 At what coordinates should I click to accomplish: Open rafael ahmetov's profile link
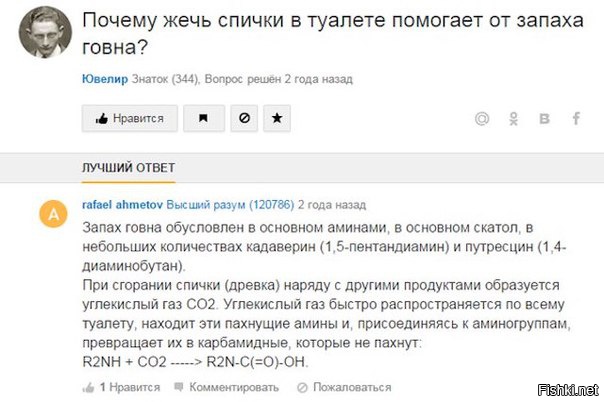[121, 203]
